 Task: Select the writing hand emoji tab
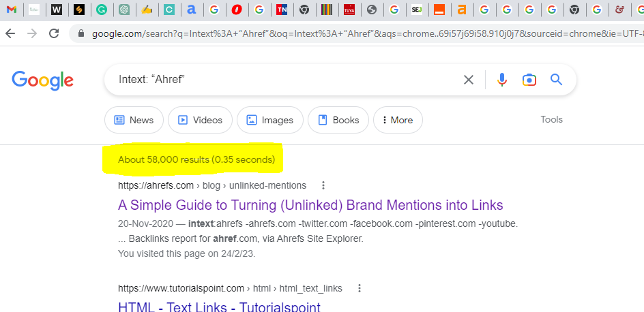(x=147, y=10)
